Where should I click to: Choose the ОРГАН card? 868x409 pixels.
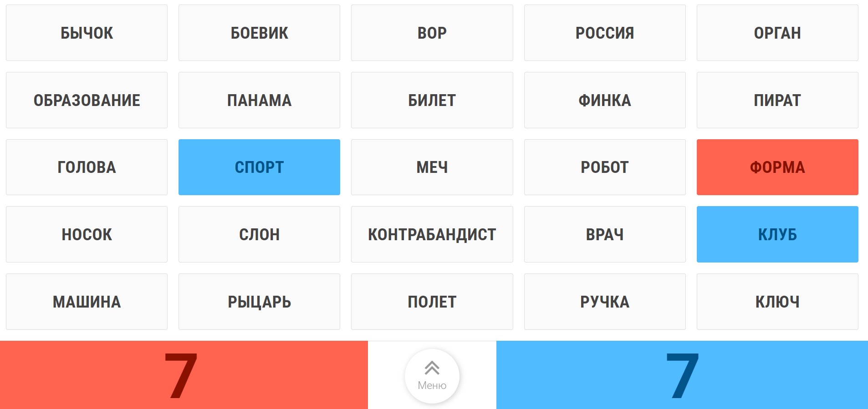tap(777, 32)
